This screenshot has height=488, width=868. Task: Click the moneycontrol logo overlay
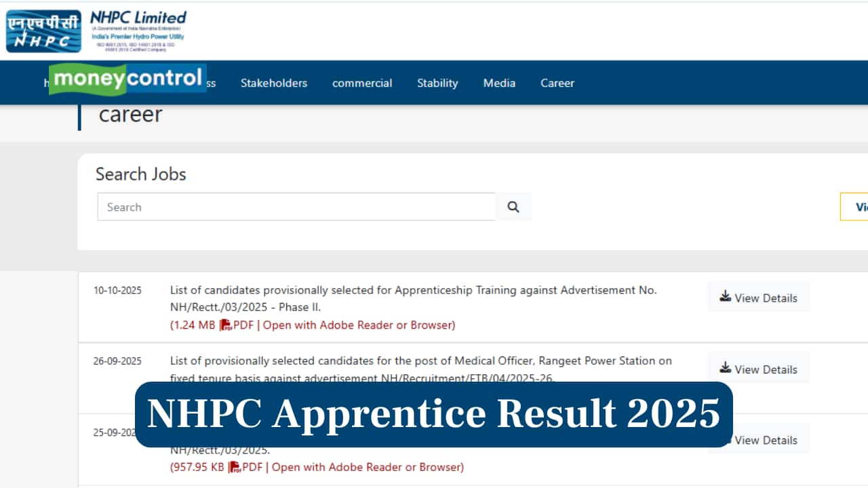pyautogui.click(x=127, y=79)
